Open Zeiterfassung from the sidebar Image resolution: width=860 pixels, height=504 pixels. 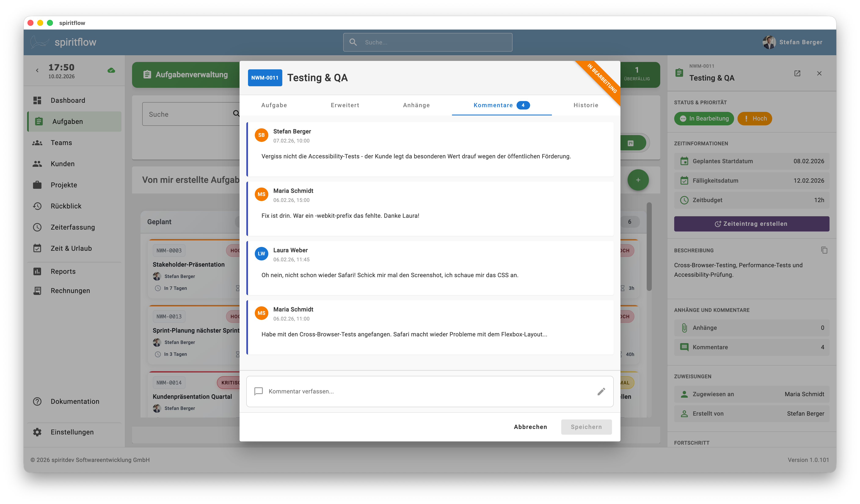point(73,227)
